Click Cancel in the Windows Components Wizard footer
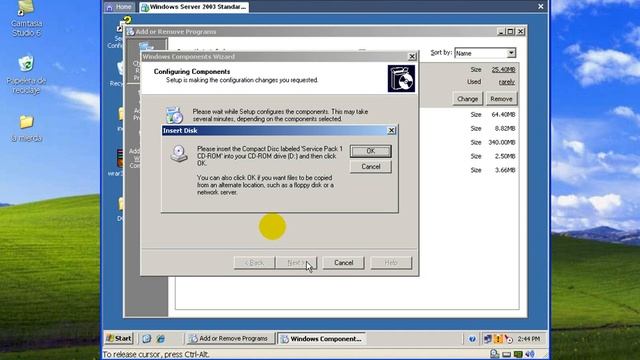This screenshot has width=640, height=360. tap(343, 262)
